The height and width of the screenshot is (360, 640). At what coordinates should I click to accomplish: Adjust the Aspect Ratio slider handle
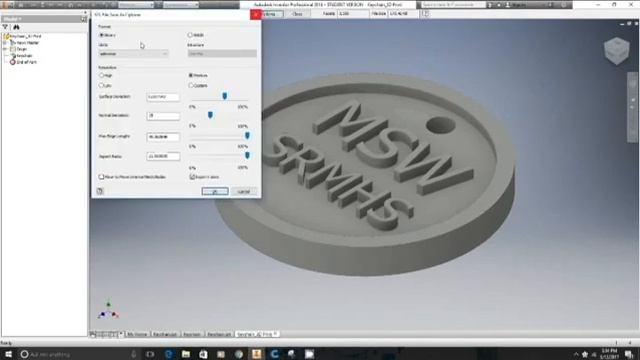247,155
